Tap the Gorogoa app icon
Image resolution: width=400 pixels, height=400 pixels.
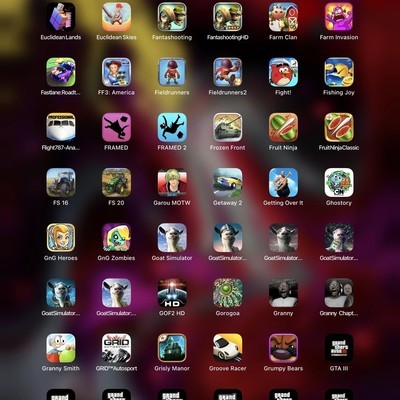click(228, 293)
